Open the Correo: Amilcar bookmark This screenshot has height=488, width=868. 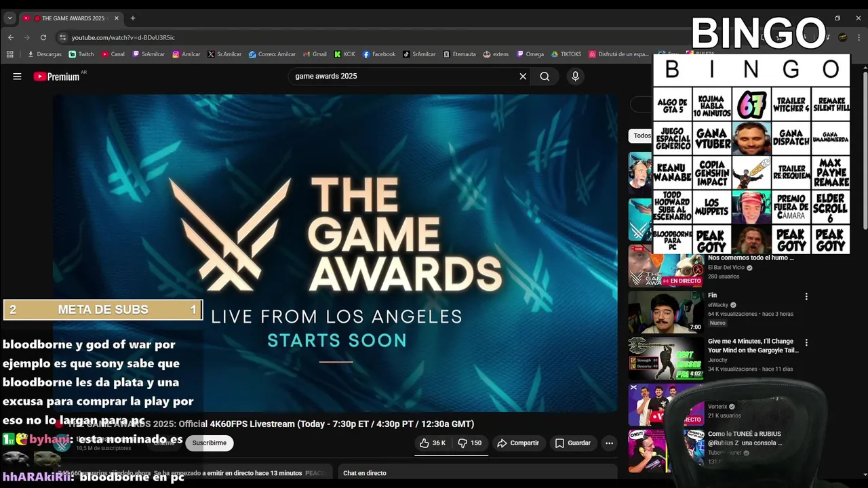click(272, 54)
